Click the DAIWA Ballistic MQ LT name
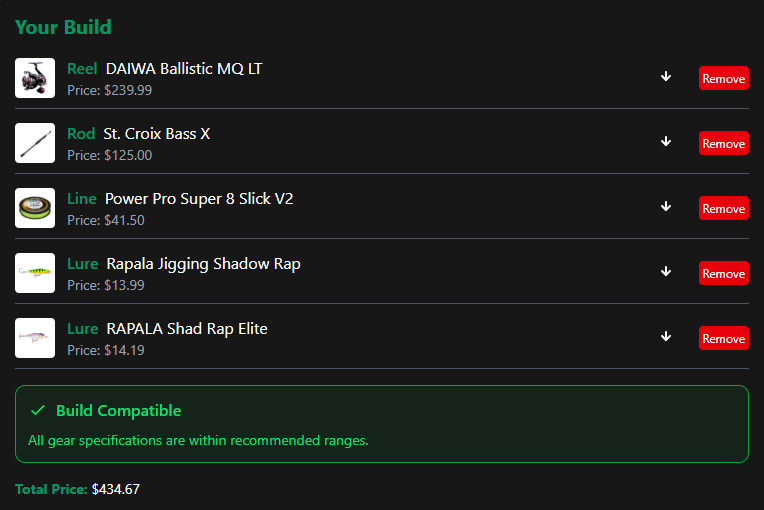764x510 pixels. click(184, 69)
